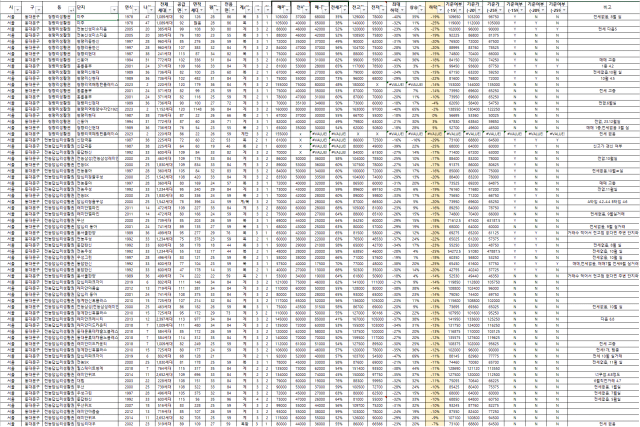
Task: Open the 전용 면 column filter dropdown
Action: coord(235,9)
